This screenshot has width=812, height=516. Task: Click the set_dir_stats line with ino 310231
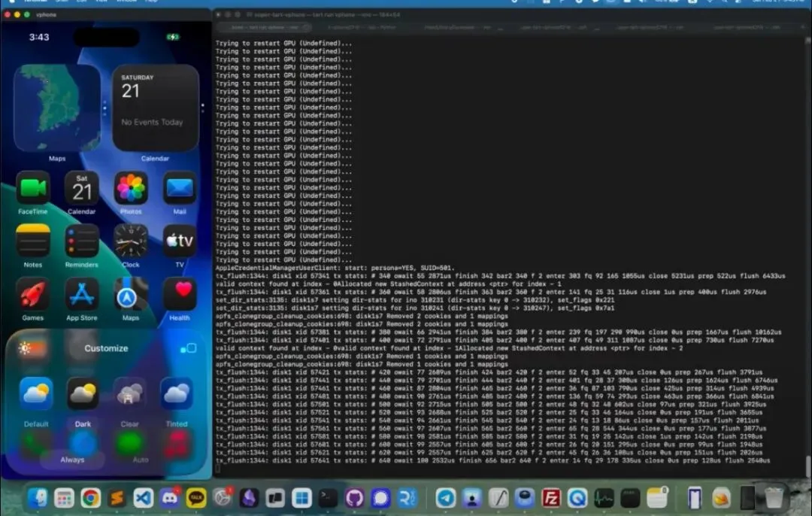tap(415, 300)
